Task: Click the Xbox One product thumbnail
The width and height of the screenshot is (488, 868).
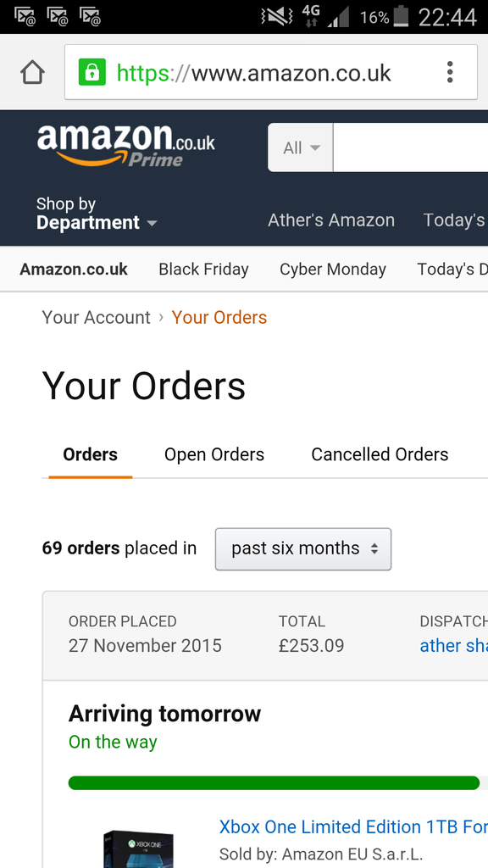Action: 138,848
